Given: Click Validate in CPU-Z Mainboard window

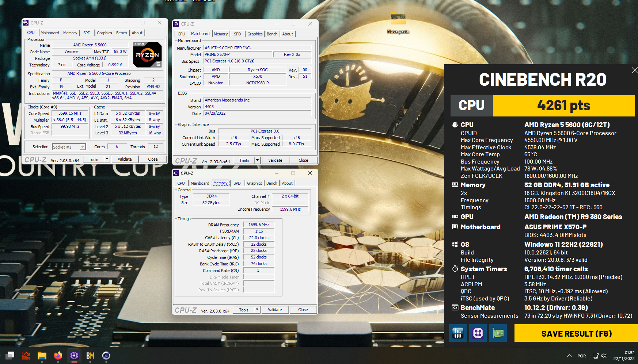Looking at the screenshot, I should tap(275, 160).
